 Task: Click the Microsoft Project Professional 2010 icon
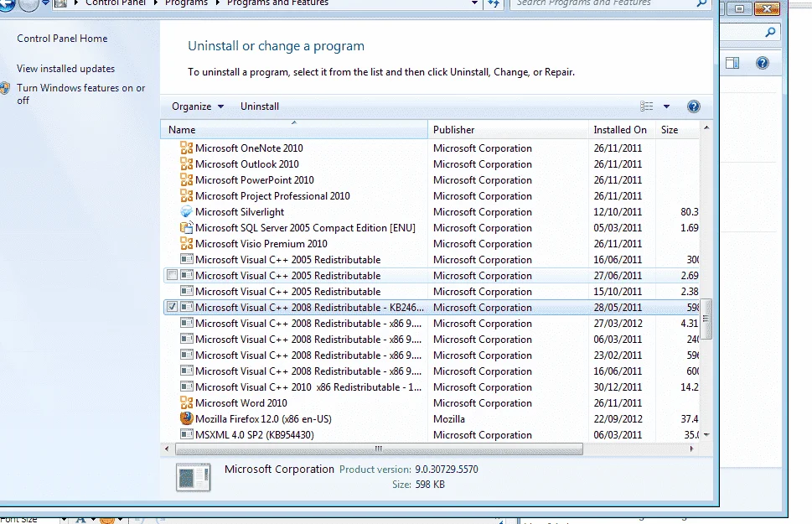click(186, 196)
